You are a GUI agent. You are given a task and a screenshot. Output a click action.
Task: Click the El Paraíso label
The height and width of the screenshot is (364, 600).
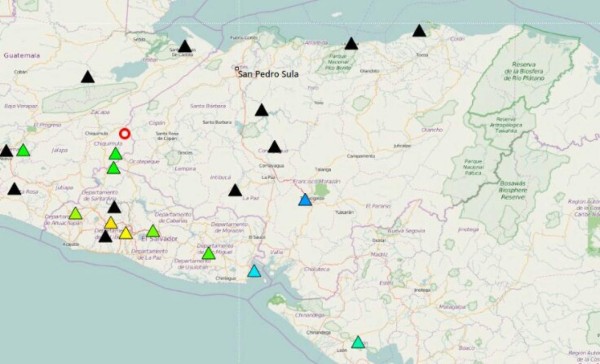[378, 206]
